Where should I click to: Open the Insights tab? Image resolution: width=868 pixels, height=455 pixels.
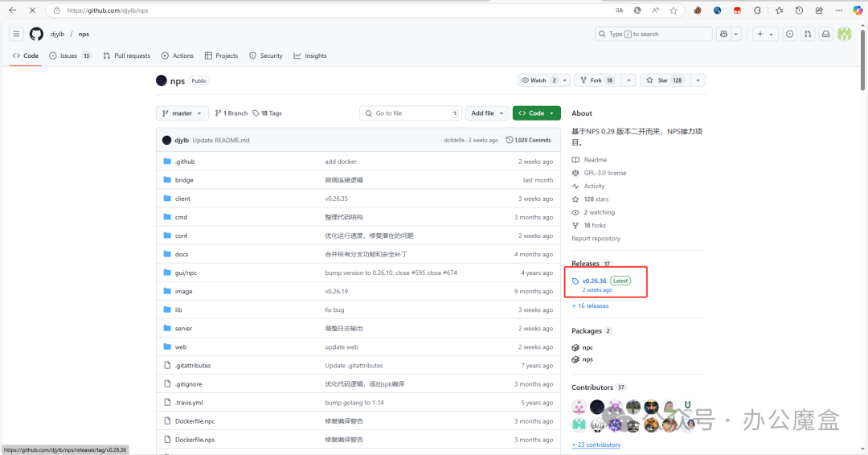click(x=310, y=55)
